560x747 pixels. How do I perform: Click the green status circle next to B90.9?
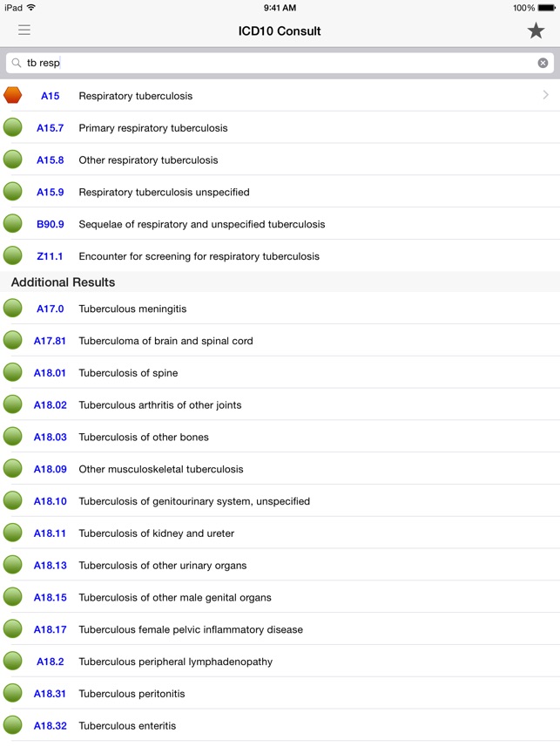(x=13, y=224)
